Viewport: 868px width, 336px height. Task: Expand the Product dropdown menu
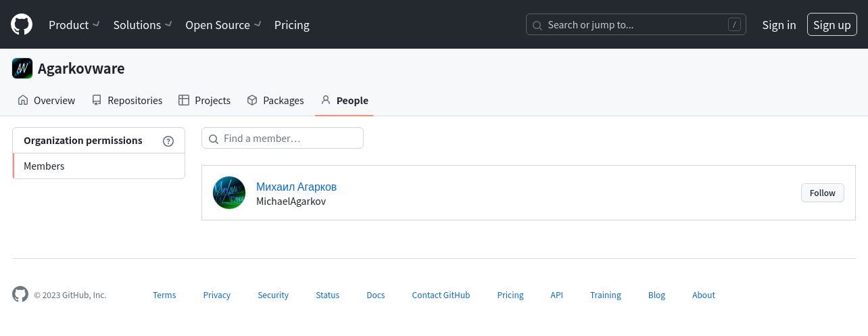point(74,25)
